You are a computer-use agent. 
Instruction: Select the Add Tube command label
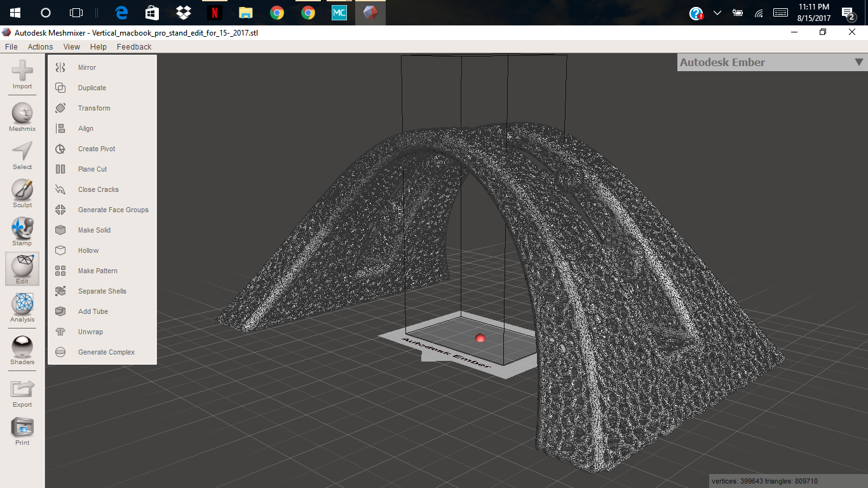(93, 311)
